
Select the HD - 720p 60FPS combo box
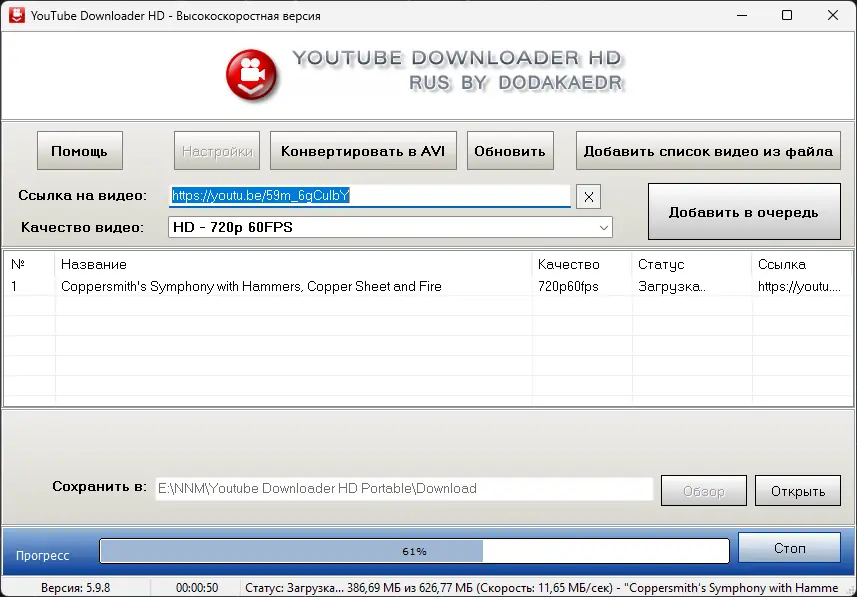pos(390,227)
